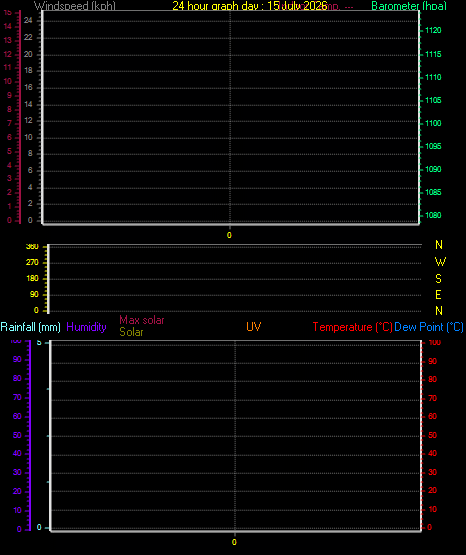Click the 16 value on windspeed axis

click(x=28, y=87)
